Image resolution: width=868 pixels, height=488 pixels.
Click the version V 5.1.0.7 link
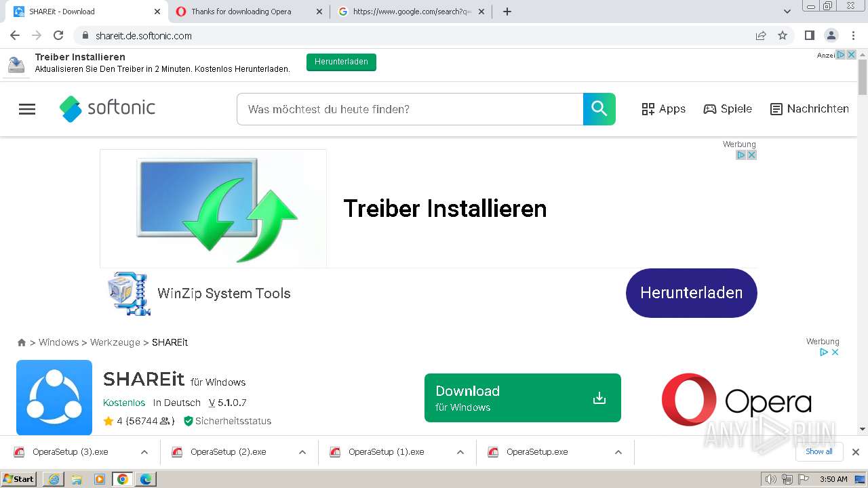228,403
